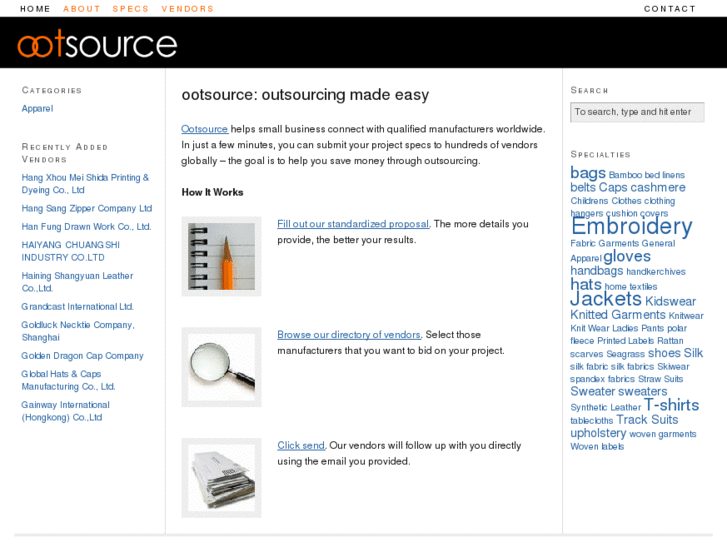
Task: Select the 'Knitted Garments' specialty tag
Action: [618, 315]
